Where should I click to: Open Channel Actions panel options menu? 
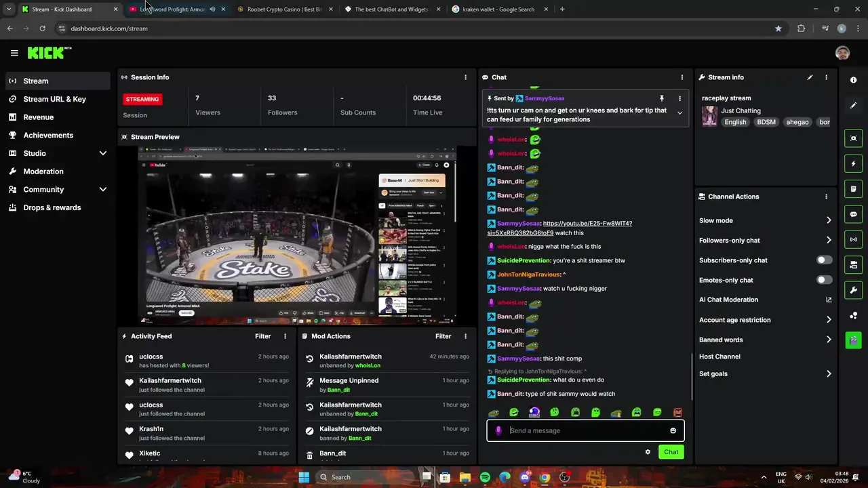[826, 197]
